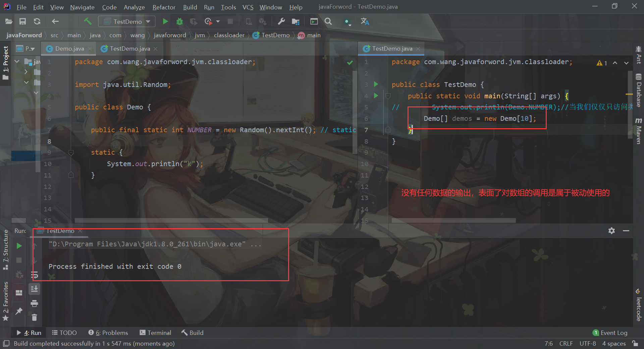Collapse the top project tree node

(17, 61)
